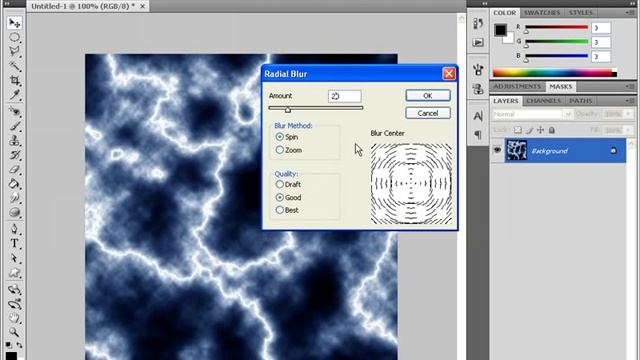Select the Smudge tool in toolbox
This screenshot has width=640, height=360.
tap(14, 198)
